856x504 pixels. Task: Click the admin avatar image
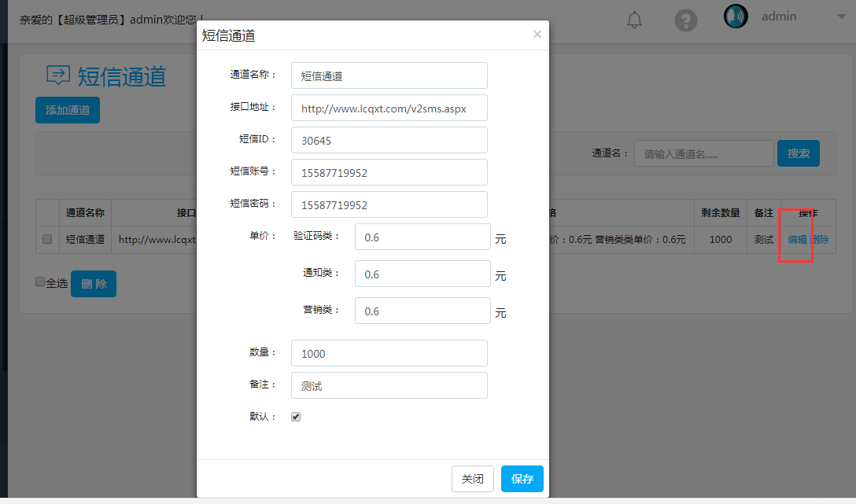click(x=736, y=17)
